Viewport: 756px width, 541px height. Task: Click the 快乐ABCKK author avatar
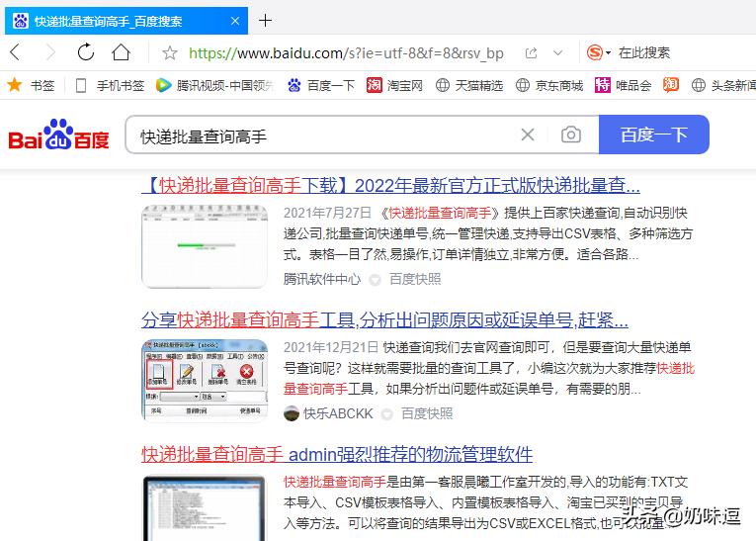292,413
